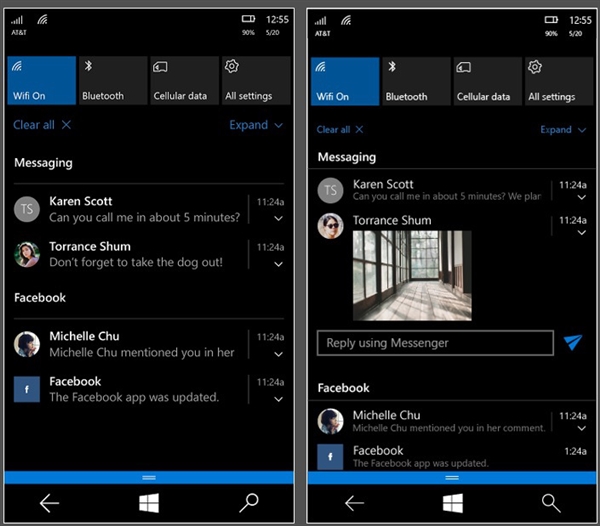Viewport: 600px width, 526px height.
Task: Tap the search magnifier on right phone
Action: click(x=551, y=503)
